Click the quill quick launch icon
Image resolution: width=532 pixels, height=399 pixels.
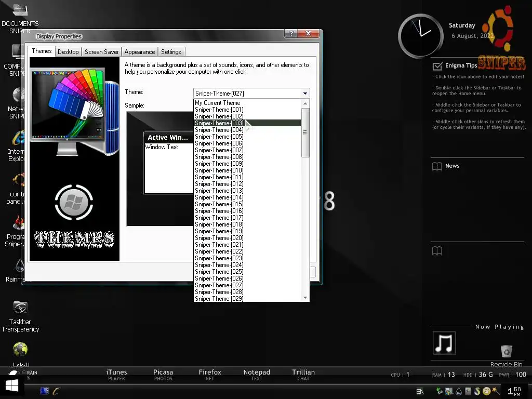[56, 391]
